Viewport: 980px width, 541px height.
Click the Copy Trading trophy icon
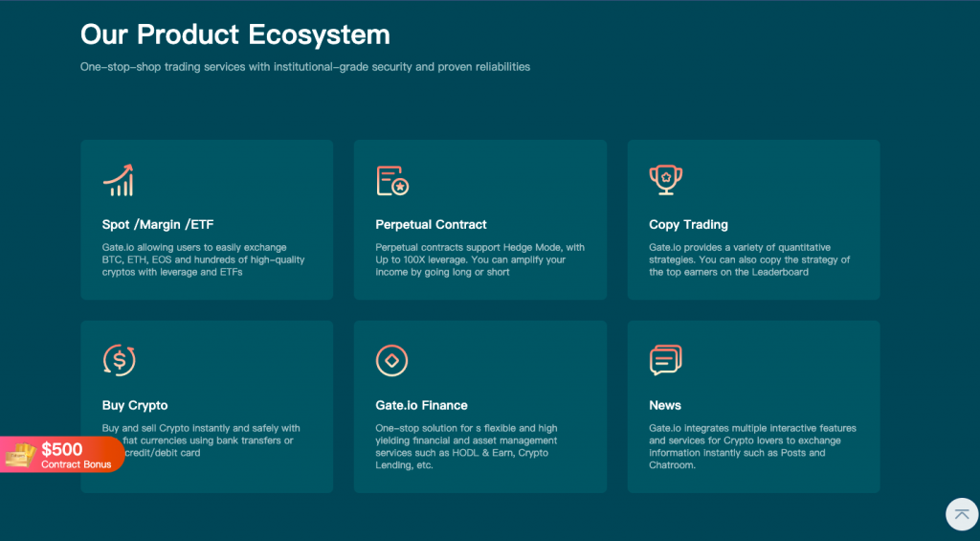666,180
